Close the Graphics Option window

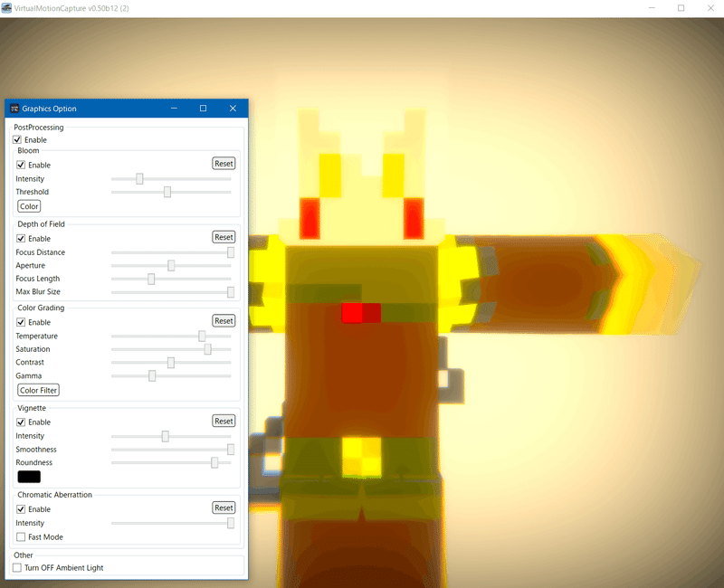pyautogui.click(x=233, y=109)
